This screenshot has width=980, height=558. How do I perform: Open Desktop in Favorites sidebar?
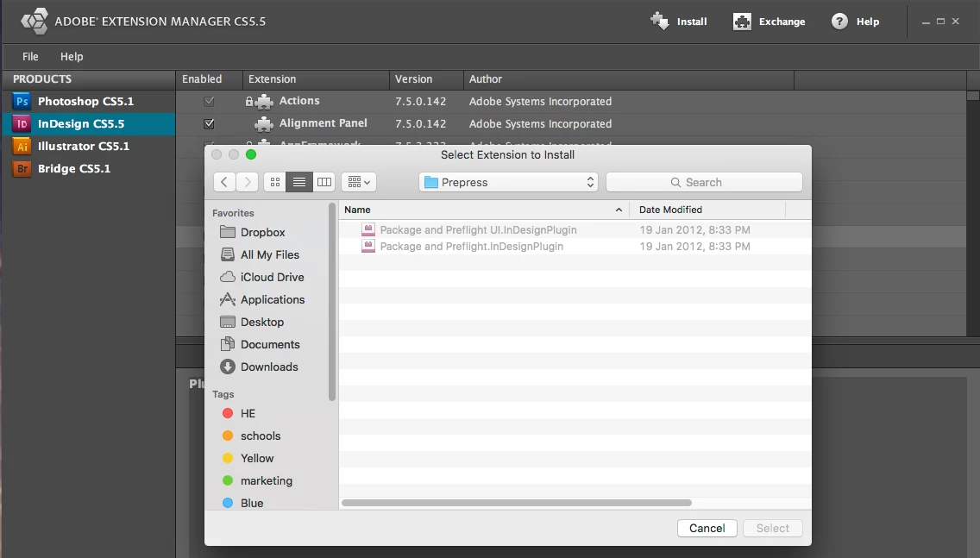pyautogui.click(x=252, y=323)
